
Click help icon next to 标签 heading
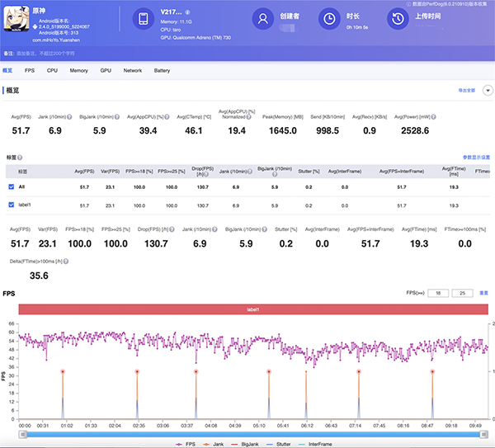click(x=20, y=156)
